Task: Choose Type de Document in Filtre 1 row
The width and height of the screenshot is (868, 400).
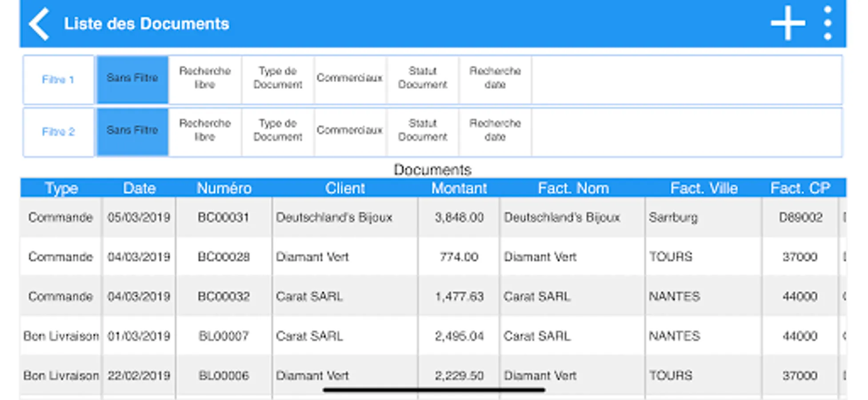Action: point(278,80)
